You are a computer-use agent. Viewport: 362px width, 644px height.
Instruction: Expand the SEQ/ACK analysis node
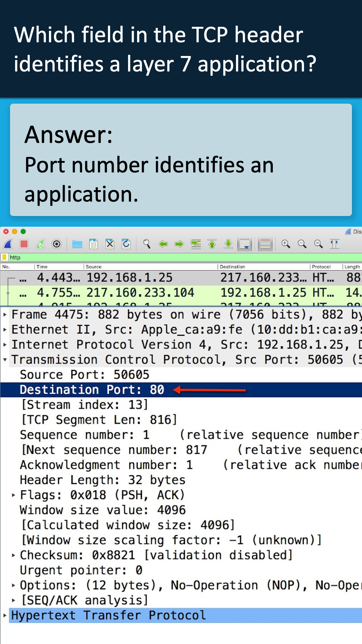13,600
